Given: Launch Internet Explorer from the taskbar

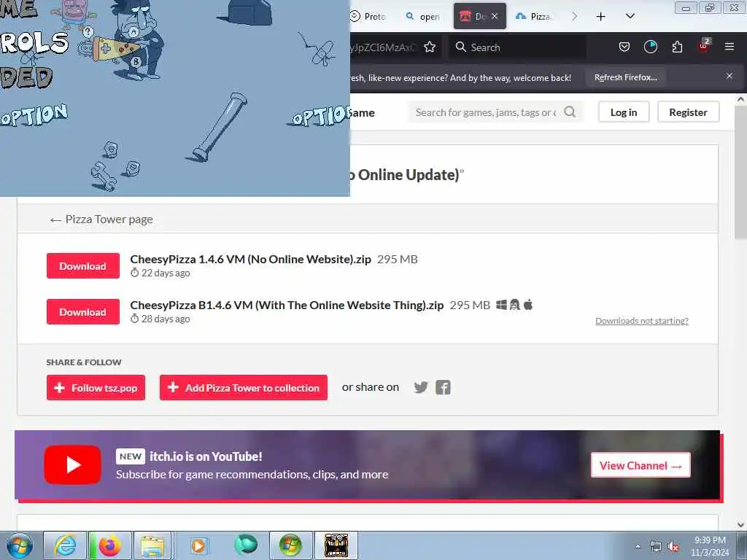Looking at the screenshot, I should (65, 545).
